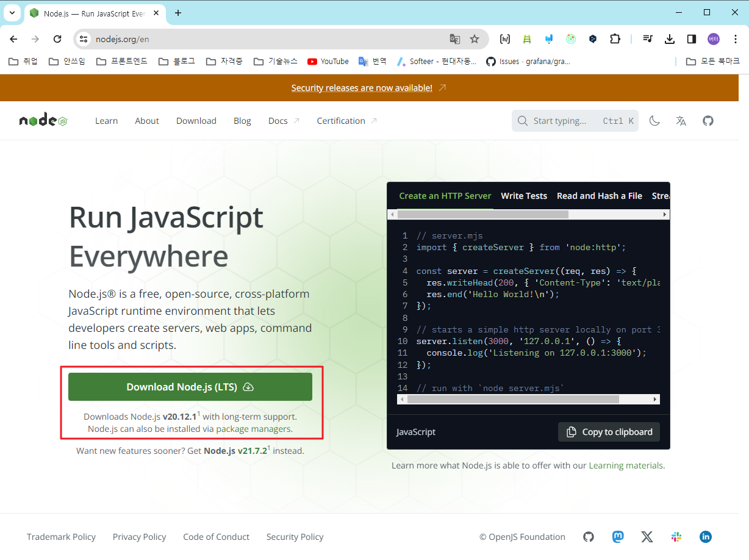
Task: Open the About menu item
Action: coord(147,121)
